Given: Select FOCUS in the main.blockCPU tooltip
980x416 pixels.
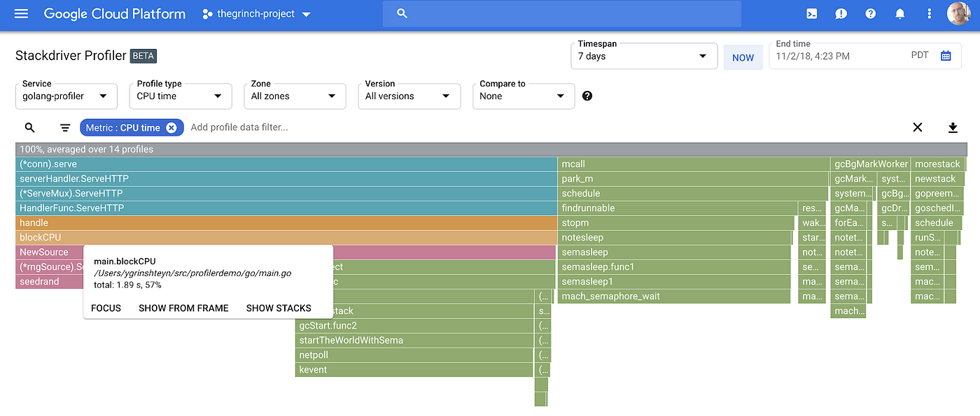Looking at the screenshot, I should 106,308.
